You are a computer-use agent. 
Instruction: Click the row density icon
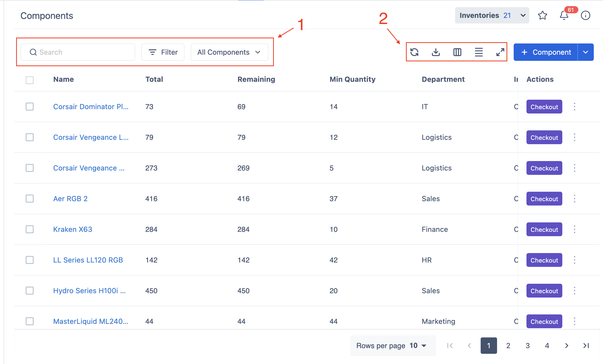[479, 52]
